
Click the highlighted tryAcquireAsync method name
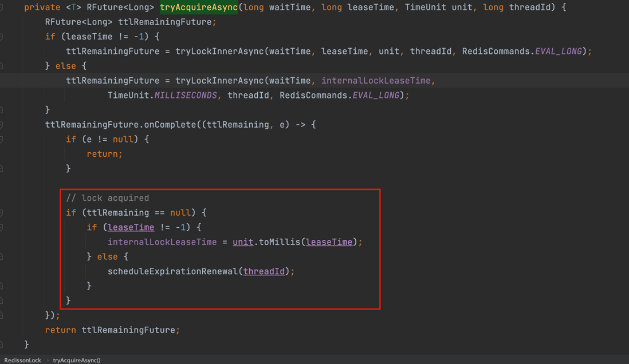click(x=199, y=7)
